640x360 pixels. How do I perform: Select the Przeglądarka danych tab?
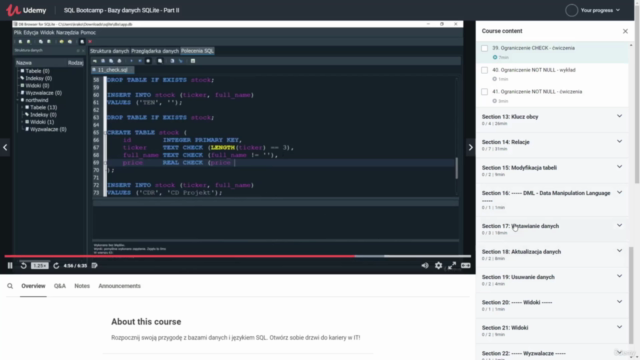click(x=155, y=51)
